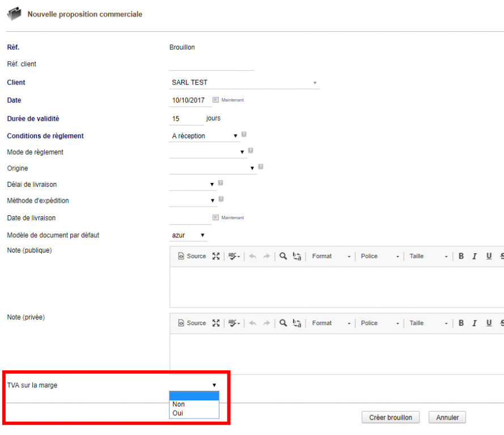Click the Réf. client input field
504x435 pixels.
coord(211,65)
